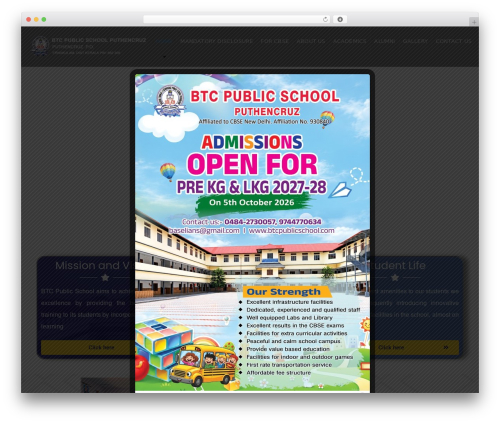Click the admissions poster popup image
The height and width of the screenshot is (423, 500).
[x=252, y=233]
